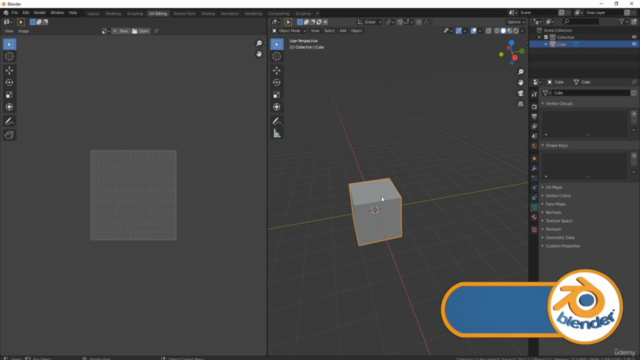Select the Transform tool in 3D viewport toolbar
The height and width of the screenshot is (360, 640).
point(276,107)
